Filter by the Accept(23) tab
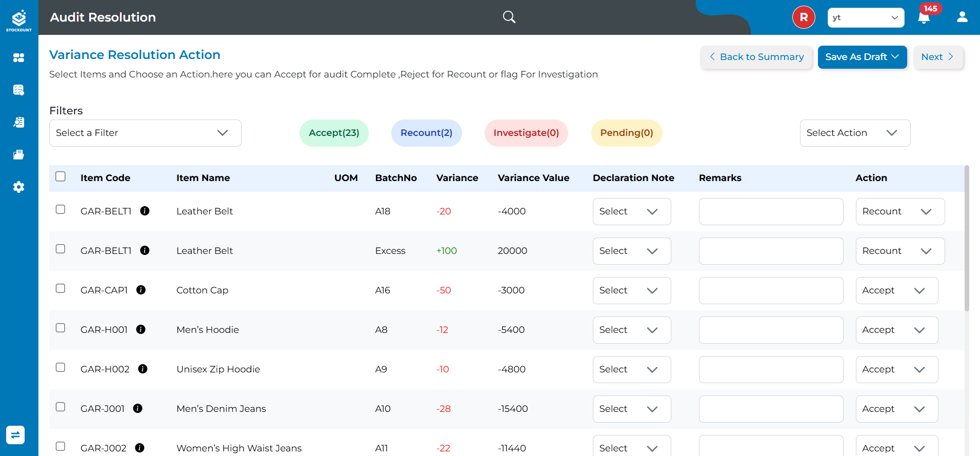 coord(334,133)
